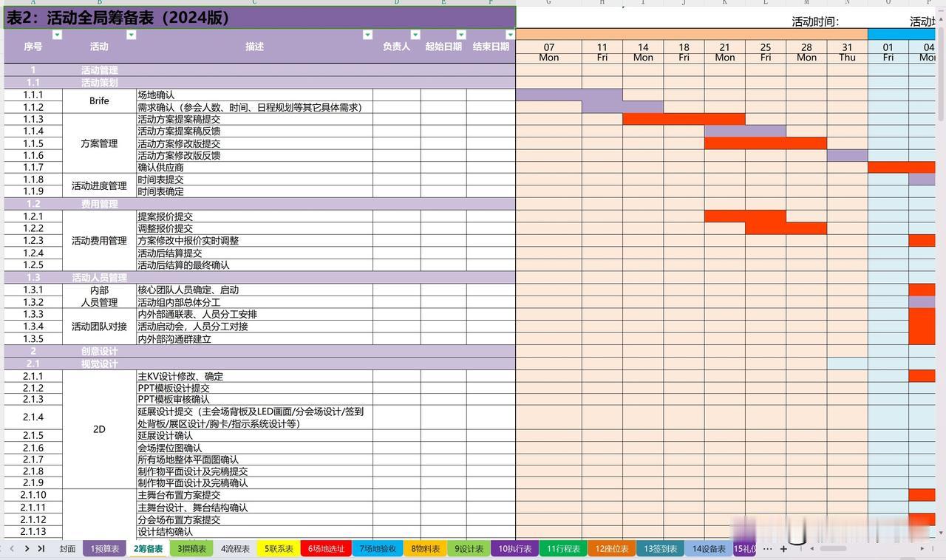Screen dimensions: 946x560
Task: Select the Brife merged activity cell
Action: click(99, 101)
